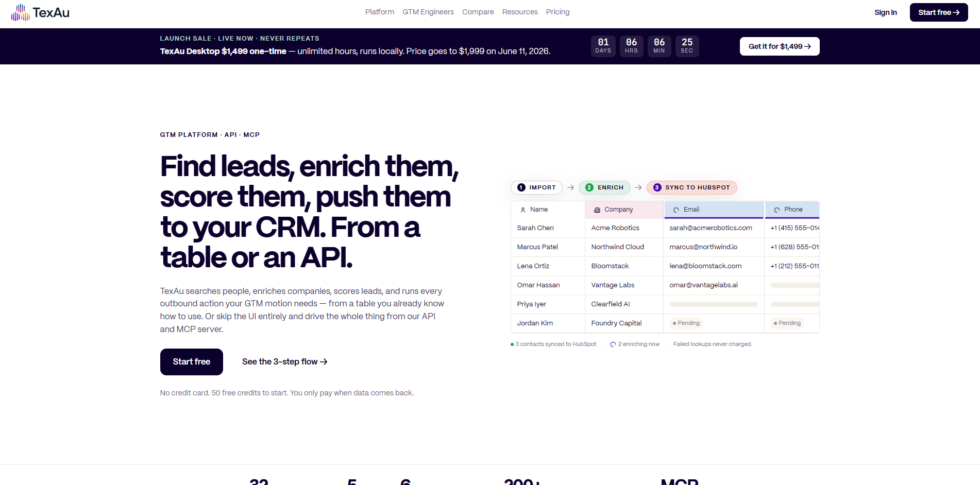Click "TexAu Desktop $1,499 one-time" banner text
This screenshot has height=485, width=980.
click(x=223, y=51)
